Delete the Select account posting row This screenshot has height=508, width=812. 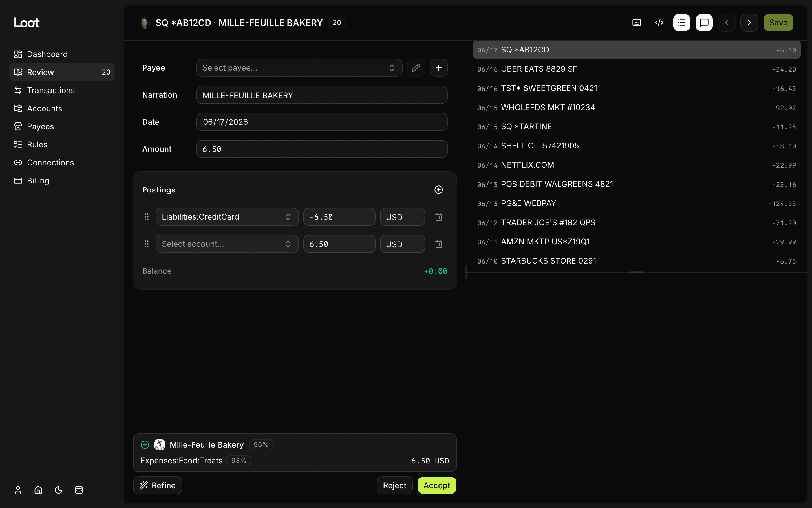438,244
